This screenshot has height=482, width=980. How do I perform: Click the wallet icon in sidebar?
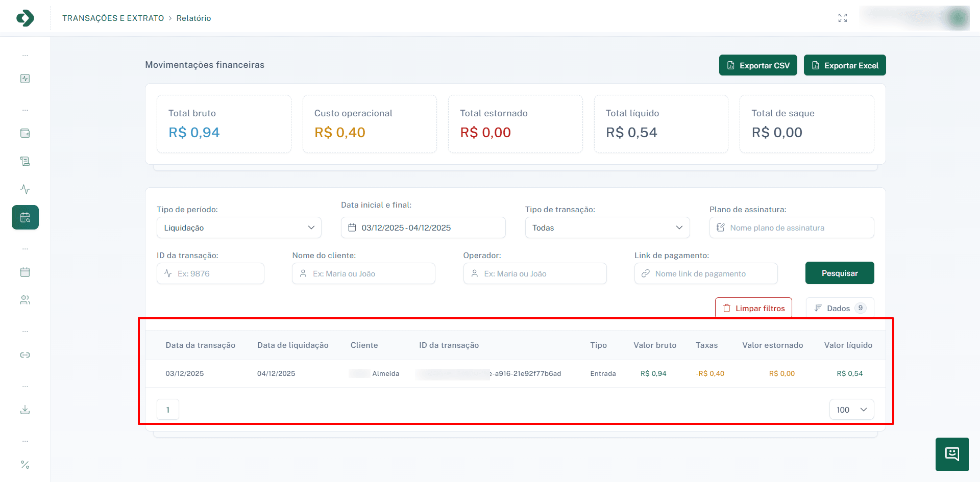point(25,133)
